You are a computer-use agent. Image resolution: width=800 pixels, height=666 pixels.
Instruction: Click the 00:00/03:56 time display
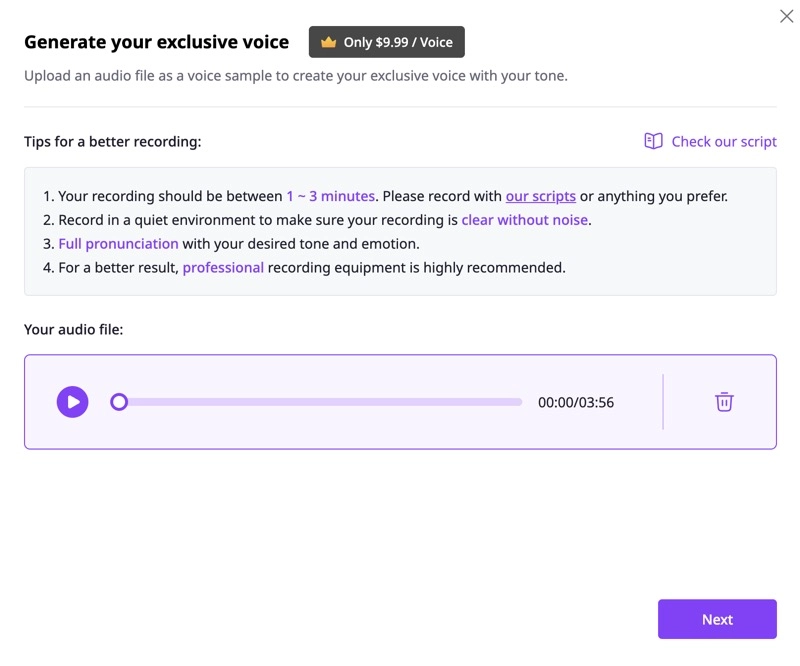pos(576,403)
